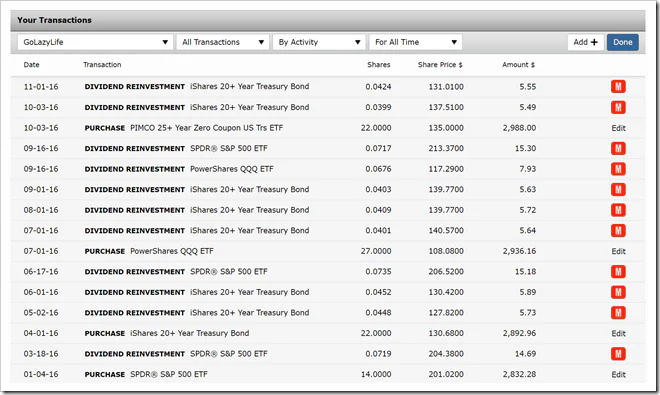The width and height of the screenshot is (660, 395).
Task: Click share price 204.3800 in the 03-18-16 row
Action: (446, 354)
